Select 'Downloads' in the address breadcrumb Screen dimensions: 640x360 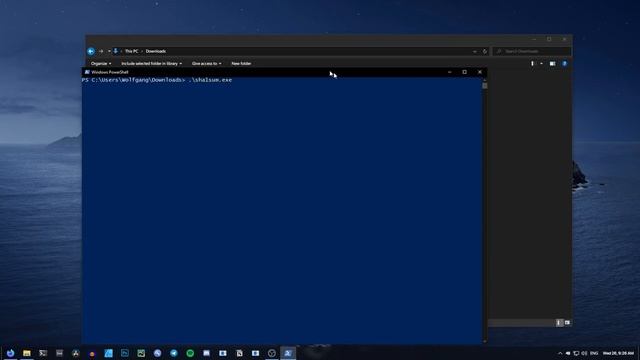pyautogui.click(x=156, y=51)
